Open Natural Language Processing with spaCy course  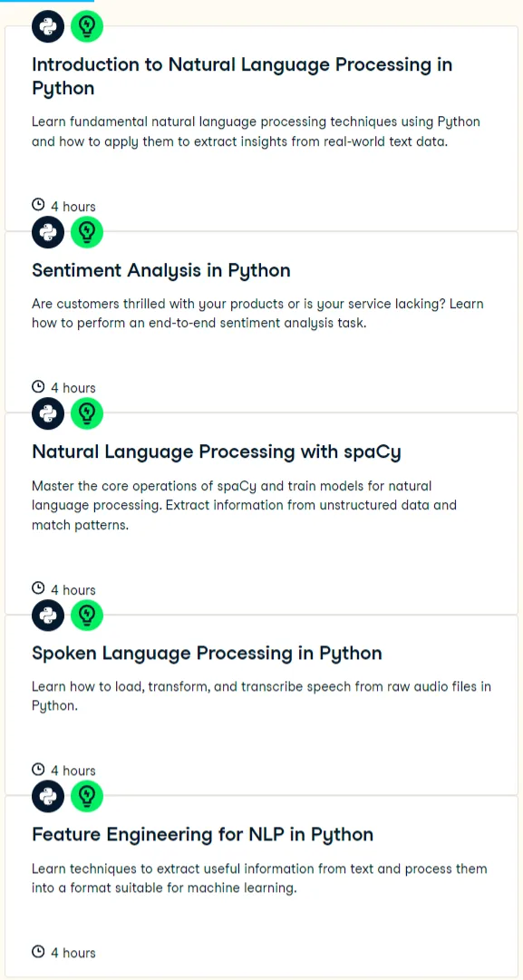tap(217, 451)
